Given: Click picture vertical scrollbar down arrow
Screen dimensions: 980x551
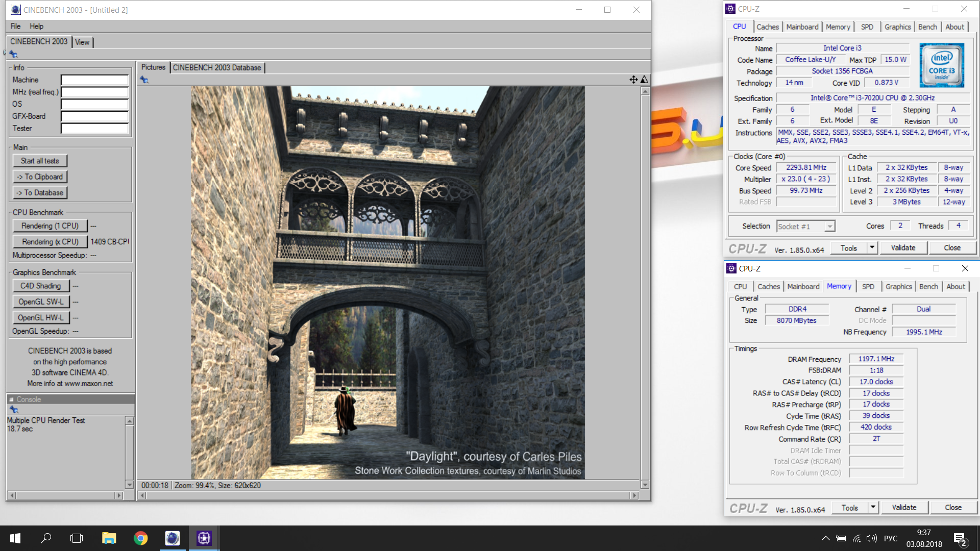Looking at the screenshot, I should (645, 485).
